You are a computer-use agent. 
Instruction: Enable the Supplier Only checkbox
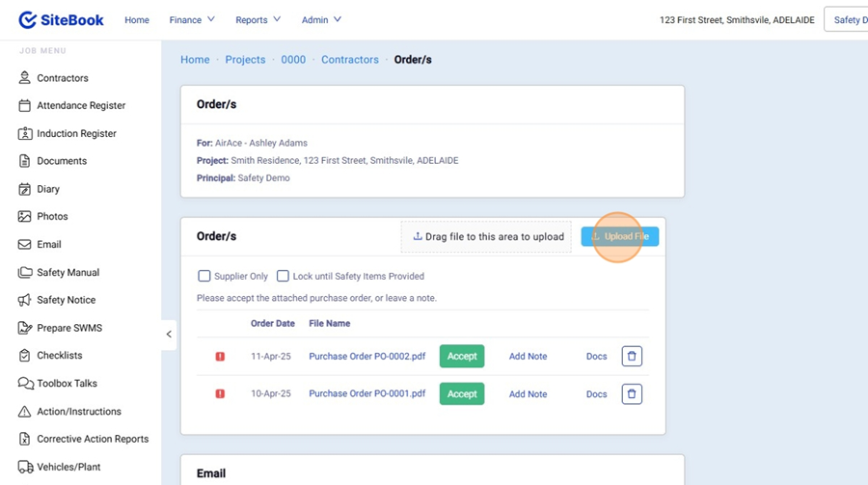point(203,276)
